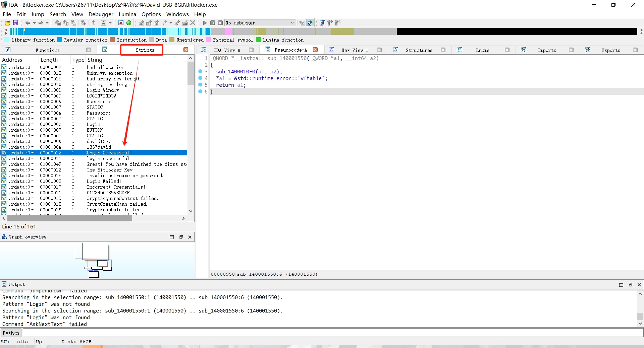The width and height of the screenshot is (644, 348).
Task: Switch to the IDA View-A tab
Action: pos(227,50)
